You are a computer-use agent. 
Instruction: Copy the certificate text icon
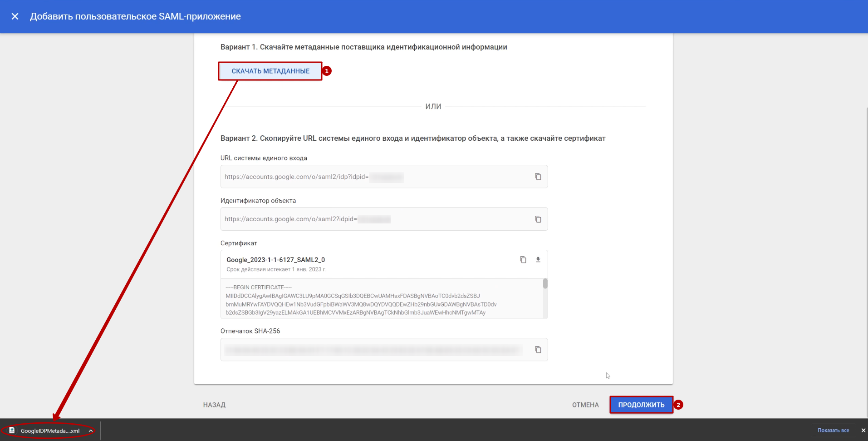click(x=523, y=260)
